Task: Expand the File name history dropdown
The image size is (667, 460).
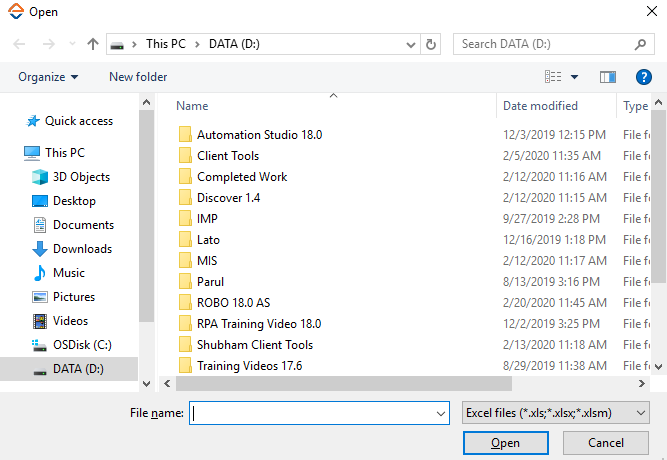Action: (x=441, y=413)
